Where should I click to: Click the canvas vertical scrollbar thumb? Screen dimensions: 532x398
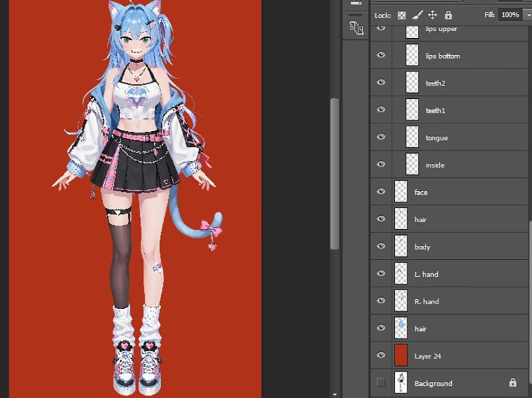tap(335, 174)
